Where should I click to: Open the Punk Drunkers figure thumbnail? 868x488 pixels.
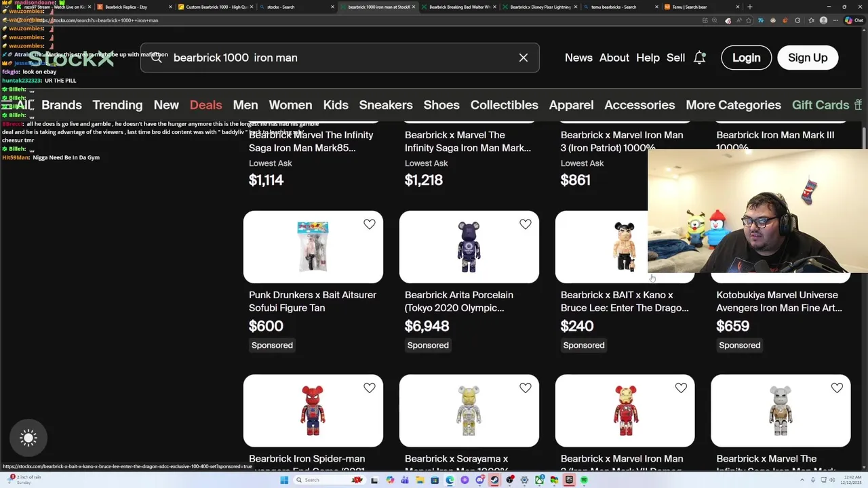[313, 247]
